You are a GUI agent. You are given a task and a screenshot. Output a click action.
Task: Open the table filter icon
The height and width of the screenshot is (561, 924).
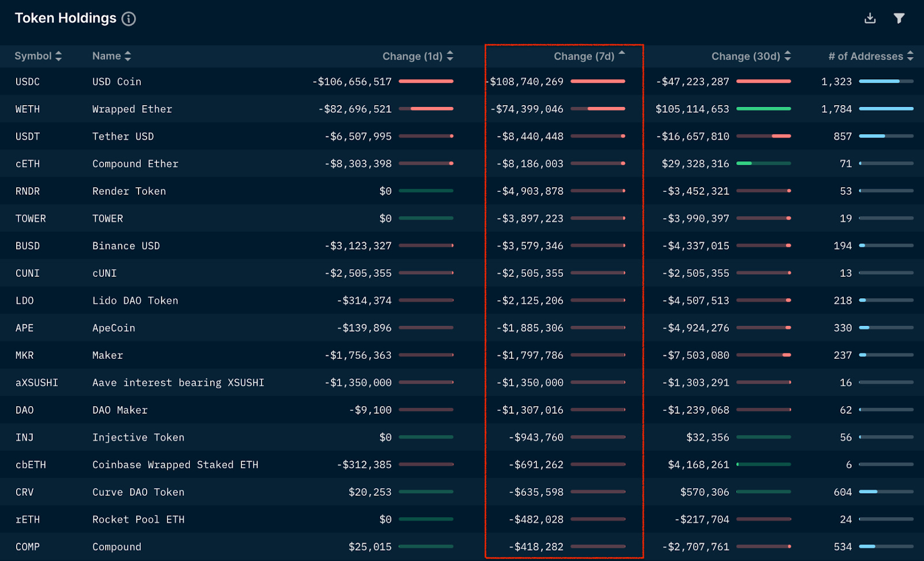coord(899,18)
